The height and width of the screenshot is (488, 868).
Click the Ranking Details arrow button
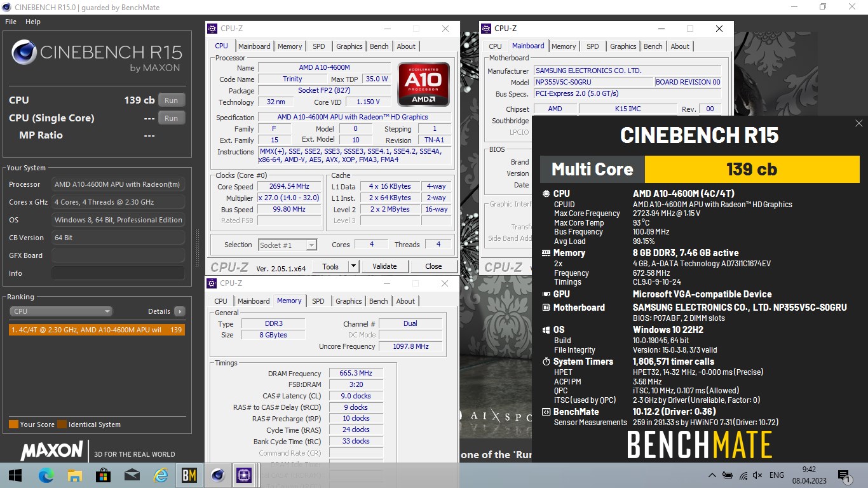[180, 311]
